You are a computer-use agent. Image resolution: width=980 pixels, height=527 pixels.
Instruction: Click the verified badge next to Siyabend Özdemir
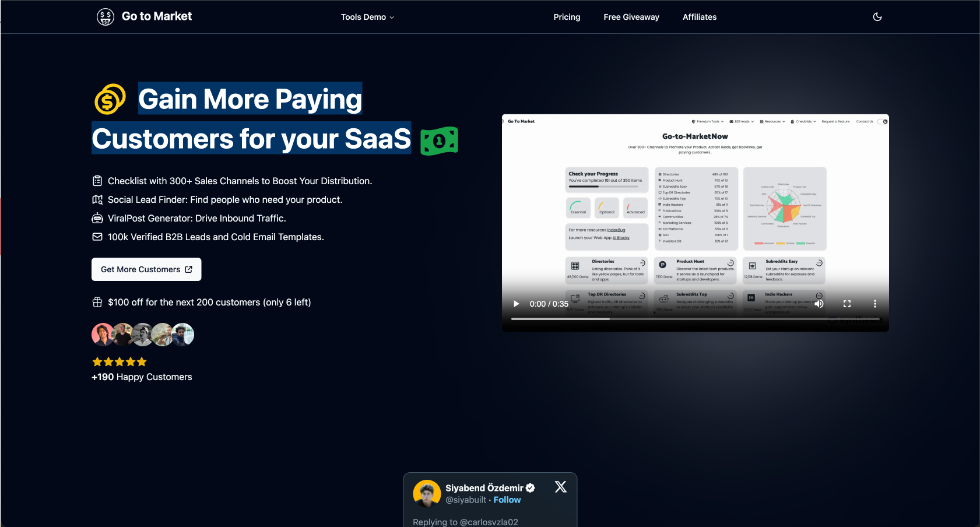530,488
